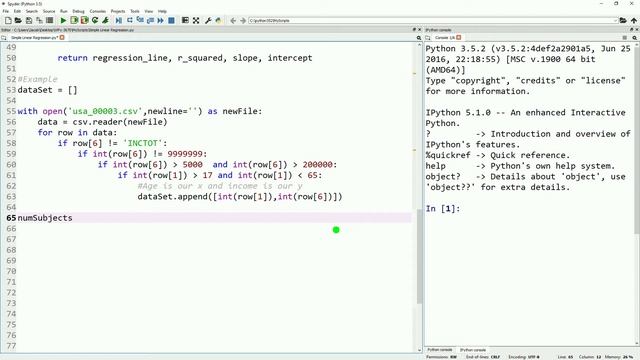640x360 pixels.
Task: Switch to Python console bottom tab
Action: (x=439, y=350)
